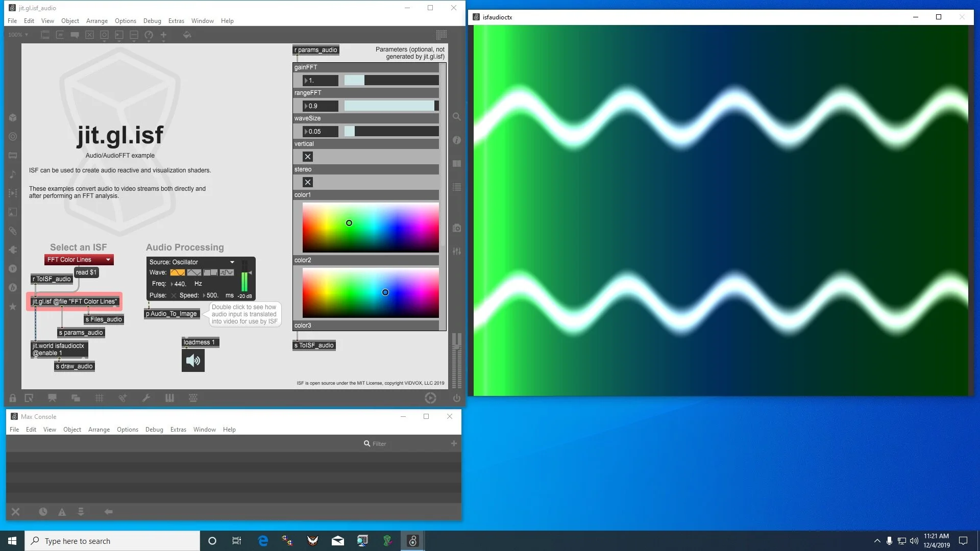Toggle the stereo checkbox
This screenshot has width=980, height=551.
tap(308, 182)
